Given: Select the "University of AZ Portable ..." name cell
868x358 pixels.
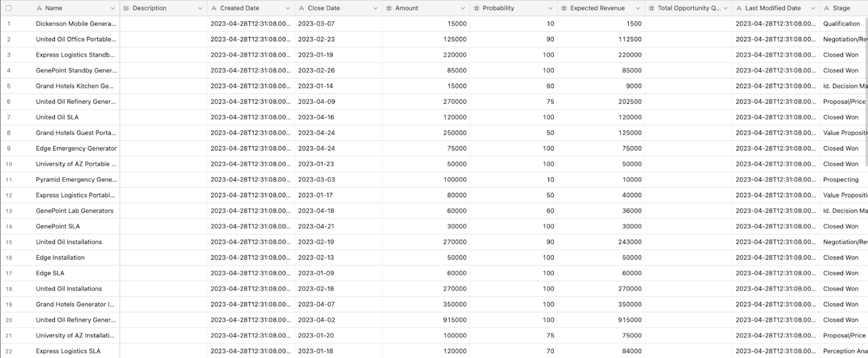Looking at the screenshot, I should pos(76,164).
